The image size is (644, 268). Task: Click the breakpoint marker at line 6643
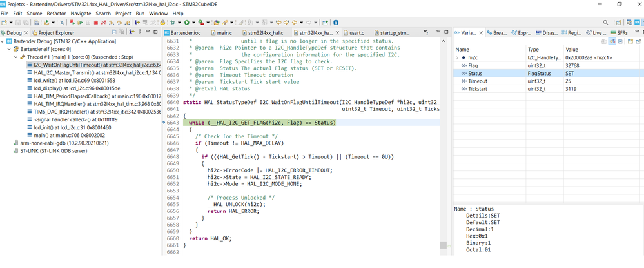coord(164,123)
